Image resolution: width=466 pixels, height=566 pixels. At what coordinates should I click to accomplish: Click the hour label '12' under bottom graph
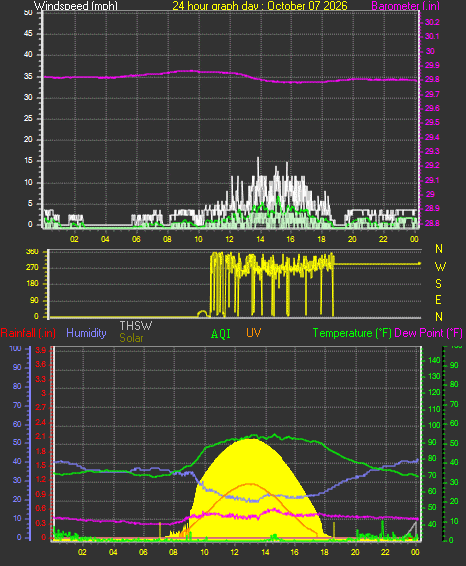click(235, 552)
